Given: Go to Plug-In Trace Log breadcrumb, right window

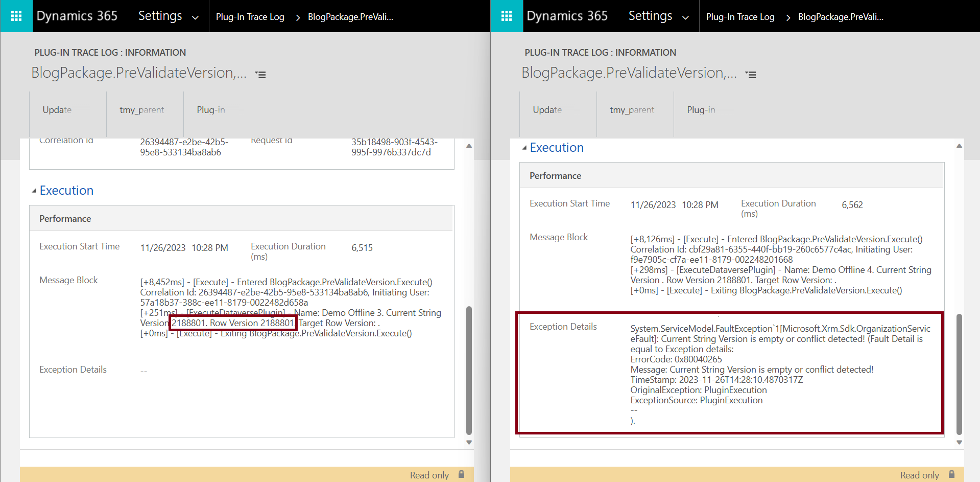Looking at the screenshot, I should [740, 17].
